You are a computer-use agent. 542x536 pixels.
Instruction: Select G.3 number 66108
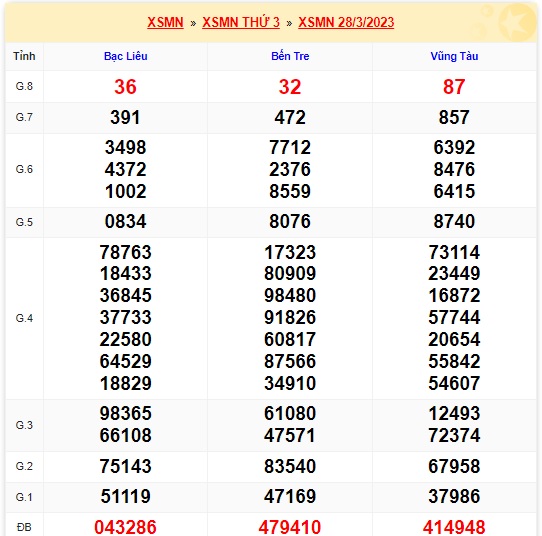125,435
